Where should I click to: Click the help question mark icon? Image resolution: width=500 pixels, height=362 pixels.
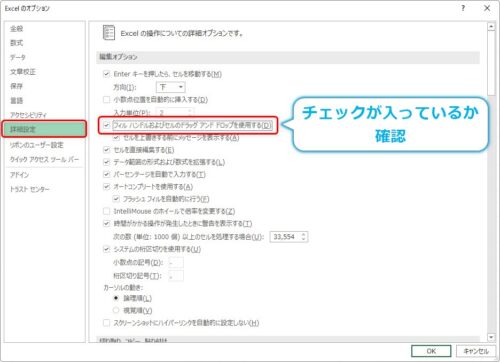[x=463, y=8]
